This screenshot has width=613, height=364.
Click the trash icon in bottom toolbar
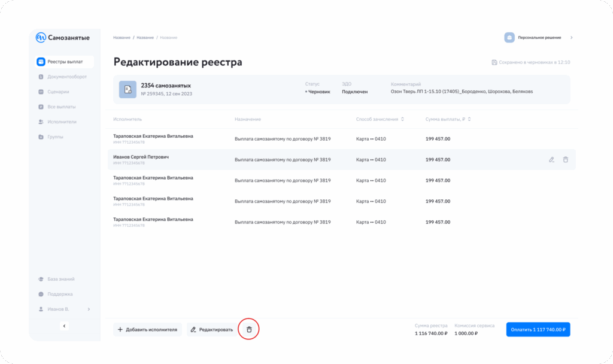point(249,329)
